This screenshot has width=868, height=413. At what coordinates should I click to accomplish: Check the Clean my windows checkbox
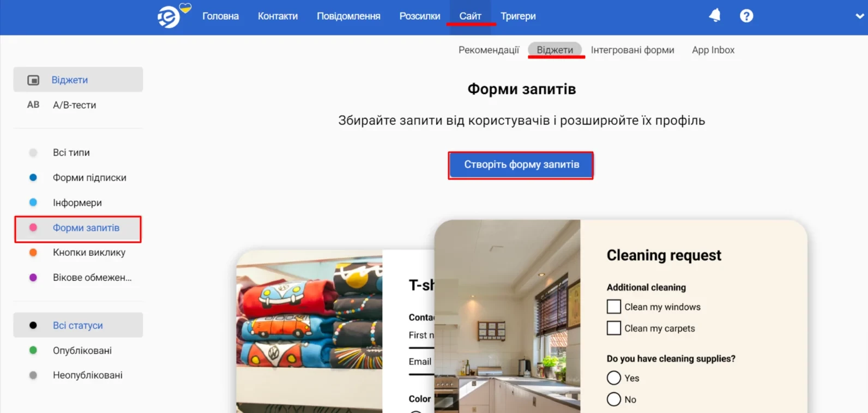(614, 307)
